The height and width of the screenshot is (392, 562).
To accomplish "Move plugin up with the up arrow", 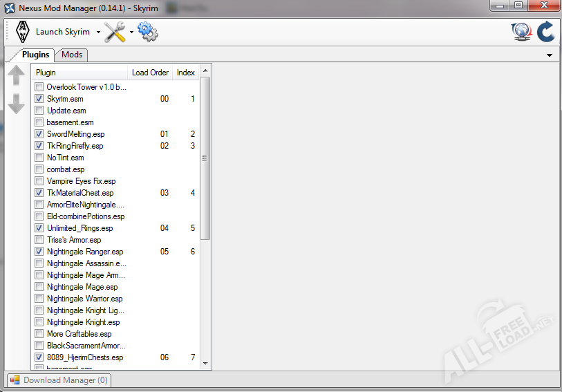I will (17, 76).
